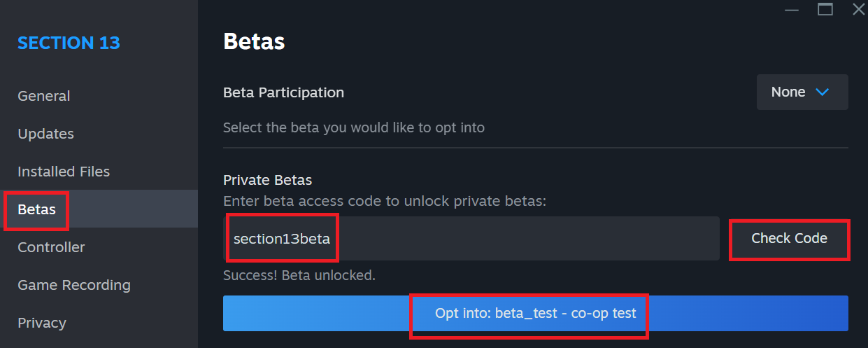Opt into beta_test co-op test
Image resolution: width=868 pixels, height=348 pixels.
535,313
